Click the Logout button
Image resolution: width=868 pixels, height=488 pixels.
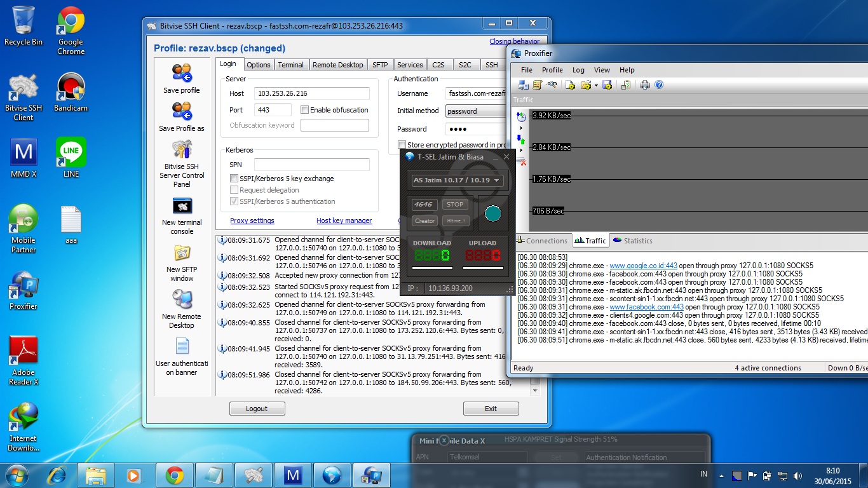[x=257, y=409]
